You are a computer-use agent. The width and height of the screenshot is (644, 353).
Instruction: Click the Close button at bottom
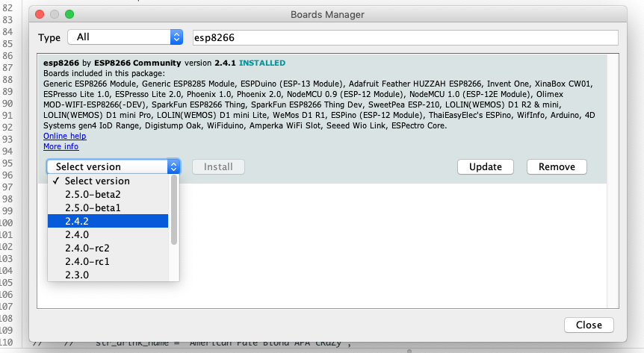tap(589, 325)
